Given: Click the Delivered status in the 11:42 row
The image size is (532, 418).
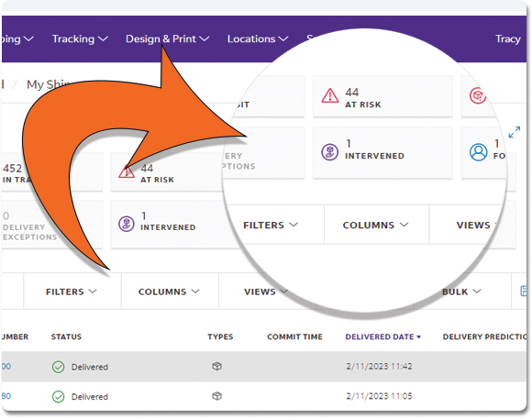Looking at the screenshot, I should point(90,367).
